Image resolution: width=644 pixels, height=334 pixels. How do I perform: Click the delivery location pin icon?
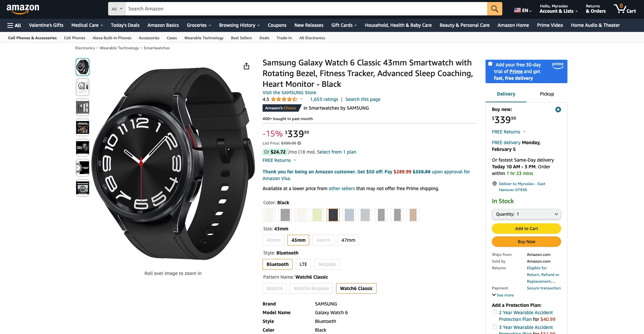click(x=494, y=184)
